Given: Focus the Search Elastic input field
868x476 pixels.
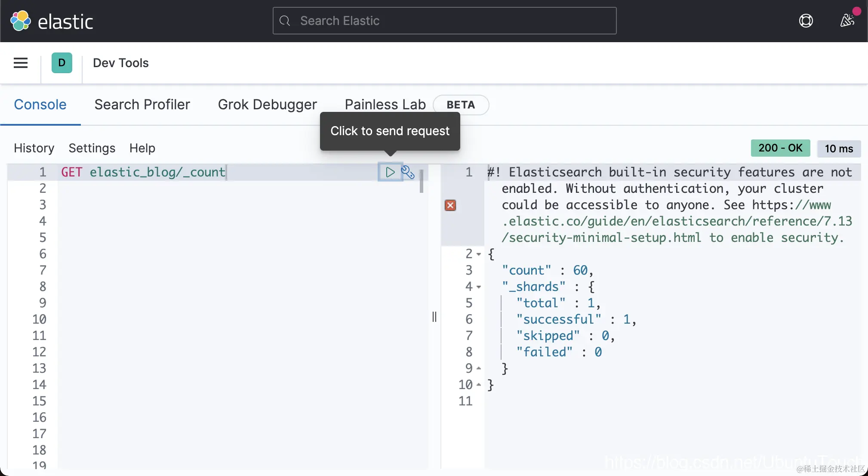Looking at the screenshot, I should pos(444,21).
